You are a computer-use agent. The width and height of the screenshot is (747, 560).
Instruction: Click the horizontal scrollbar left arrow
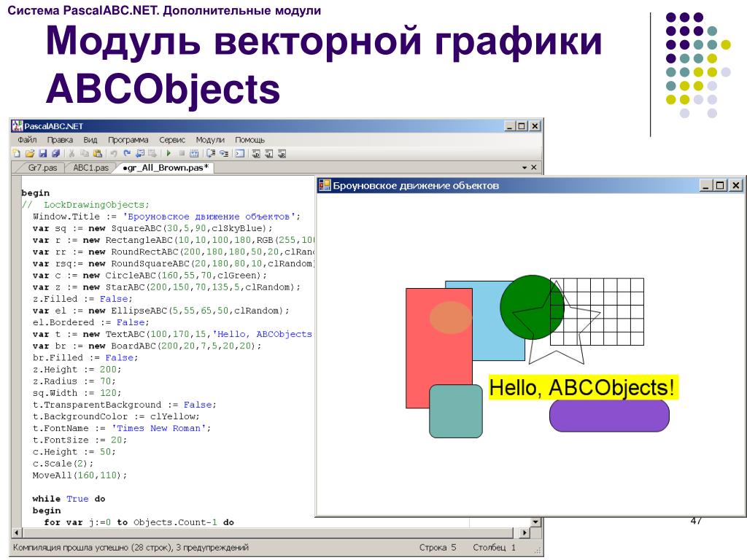[x=17, y=532]
